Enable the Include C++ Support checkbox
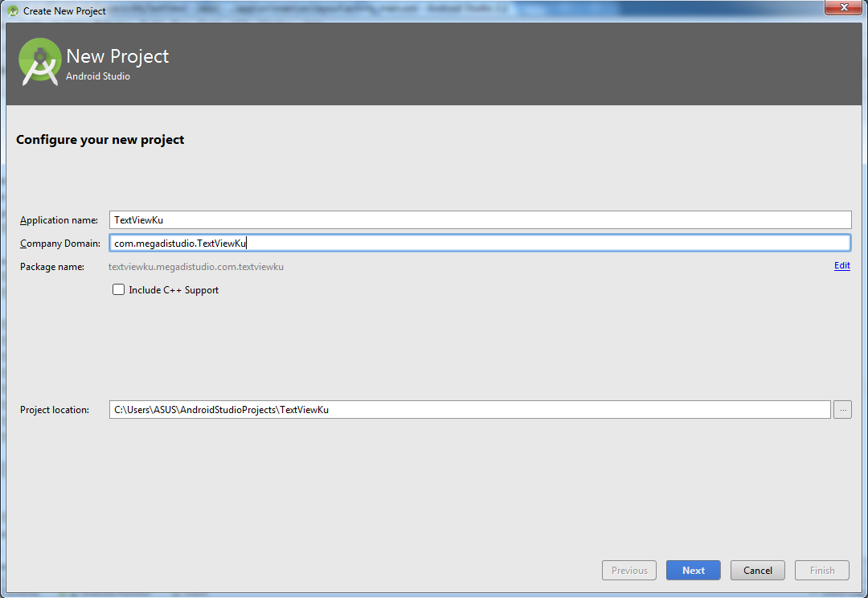Screen dimensions: 868x598 (x=118, y=289)
